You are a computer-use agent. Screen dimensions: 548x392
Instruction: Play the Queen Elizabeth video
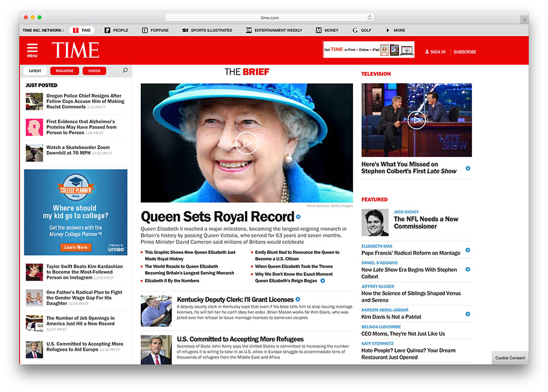(x=247, y=143)
